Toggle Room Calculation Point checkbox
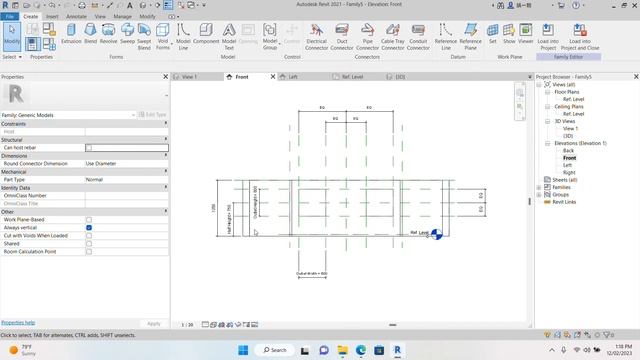Screen dimensions: 640x360 [x=89, y=252]
